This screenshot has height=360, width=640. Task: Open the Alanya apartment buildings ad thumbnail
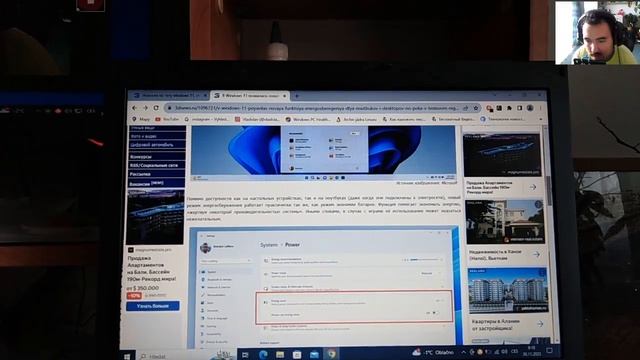coord(508,290)
